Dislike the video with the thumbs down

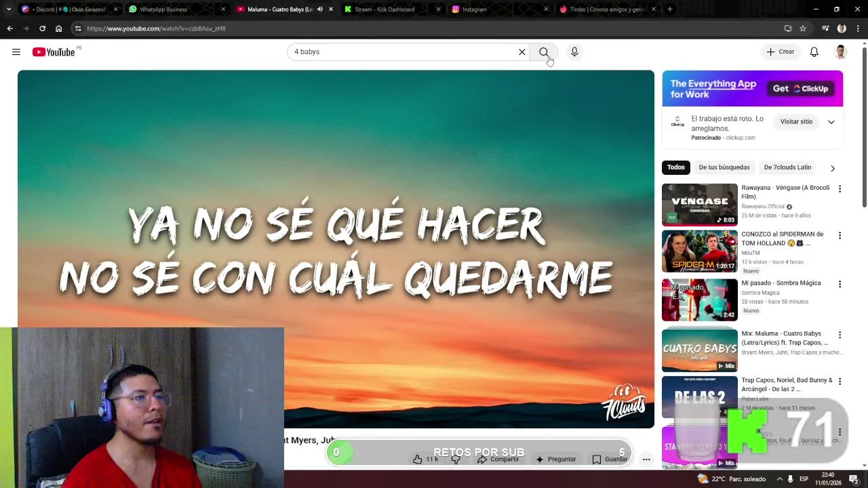pos(456,460)
